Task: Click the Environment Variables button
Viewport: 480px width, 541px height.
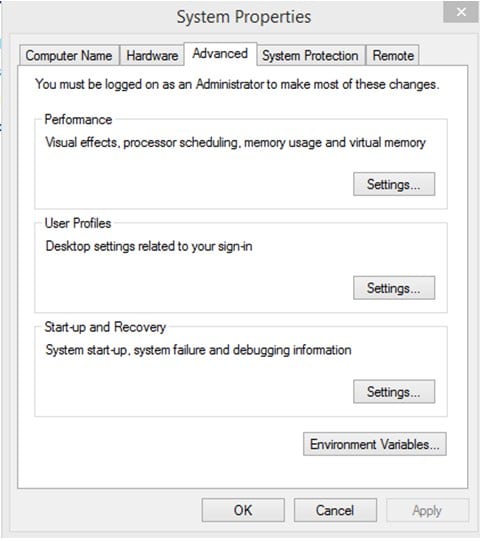Action: pyautogui.click(x=375, y=444)
